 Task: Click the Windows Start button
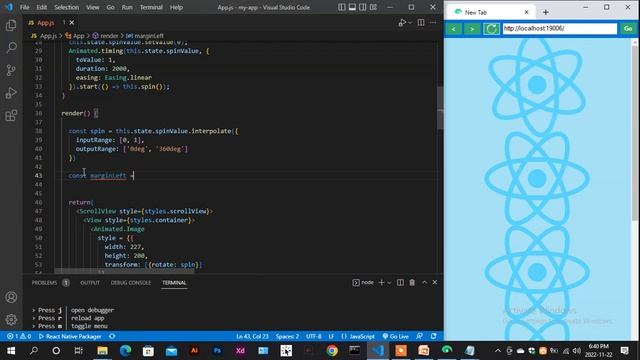tap(11, 351)
